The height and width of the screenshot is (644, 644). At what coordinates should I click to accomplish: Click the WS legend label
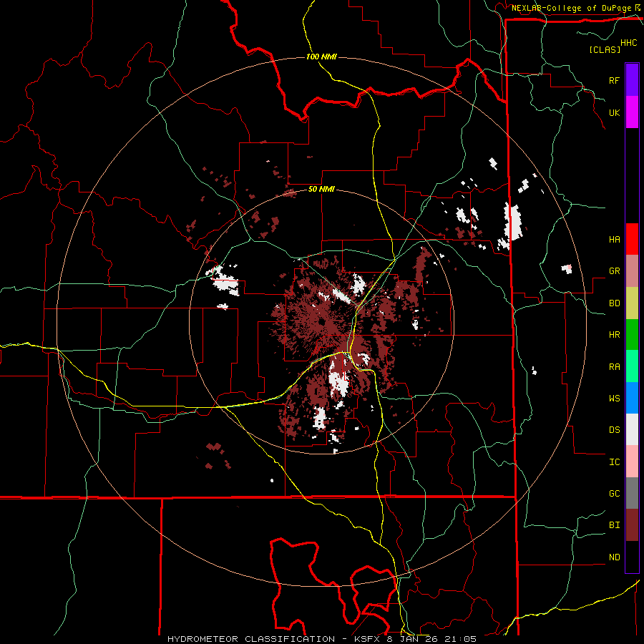[614, 398]
